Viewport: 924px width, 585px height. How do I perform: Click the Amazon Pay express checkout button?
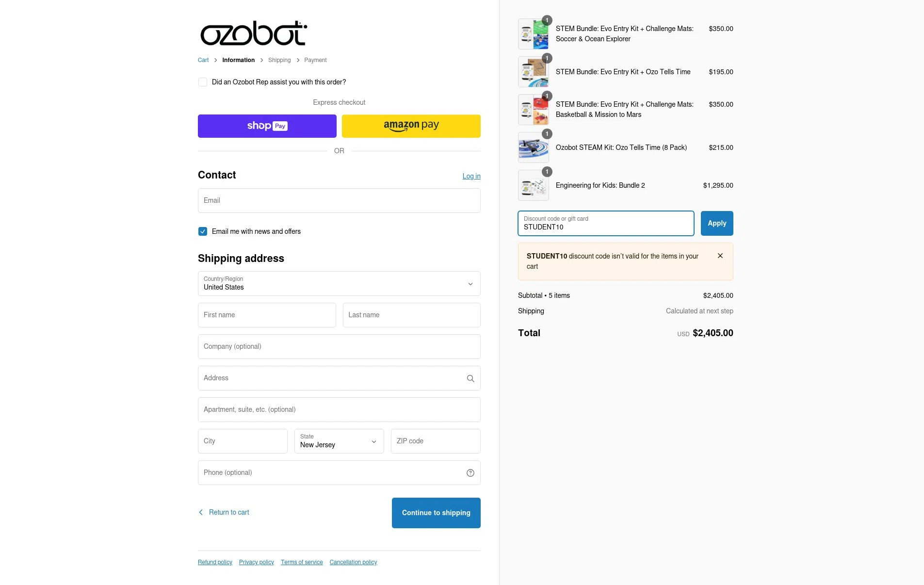coord(411,126)
